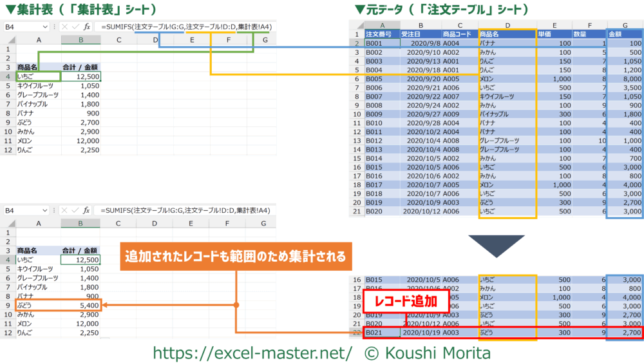Click the cancel X icon in upper formula bar
Viewport: 644px width, 363px height.
pos(64,27)
